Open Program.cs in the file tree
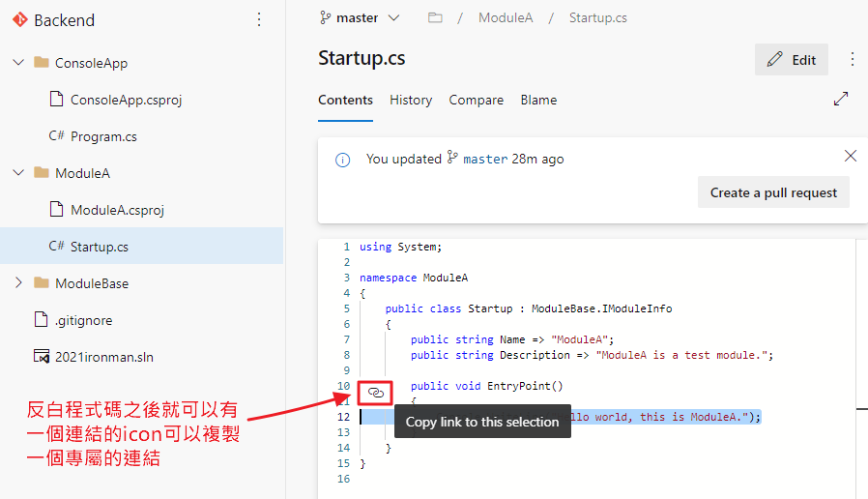 pos(103,136)
